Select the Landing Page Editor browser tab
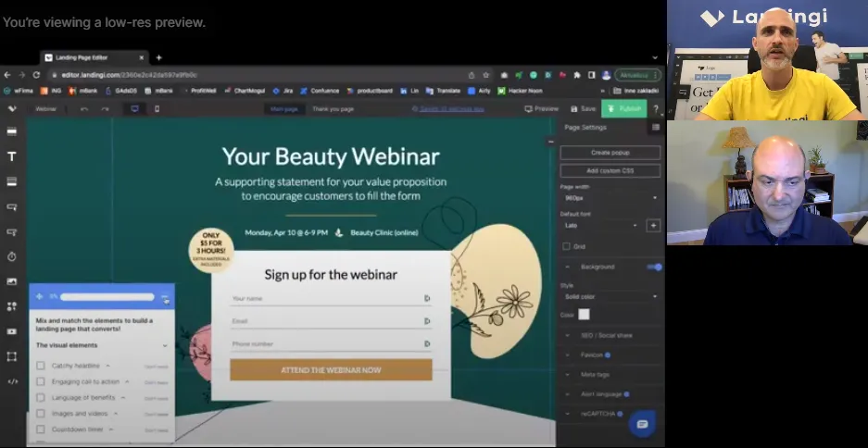868x448 pixels. (x=94, y=57)
